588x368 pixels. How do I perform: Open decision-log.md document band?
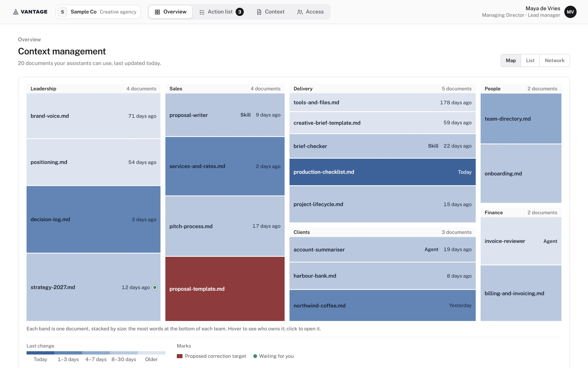[93, 219]
